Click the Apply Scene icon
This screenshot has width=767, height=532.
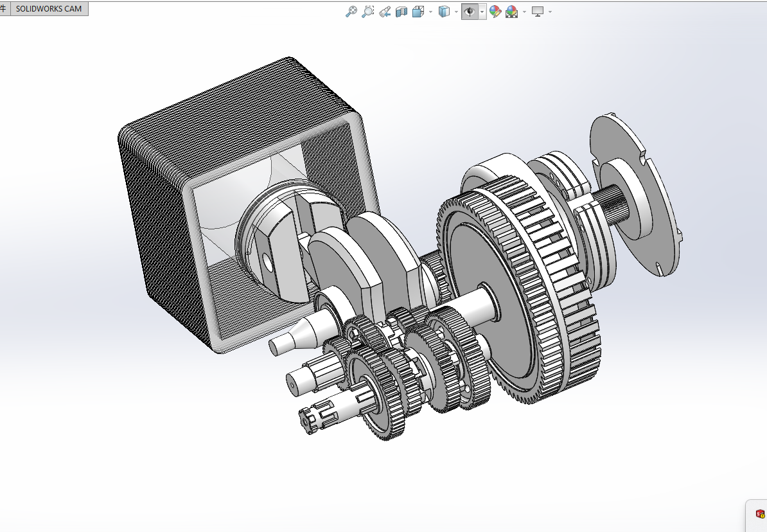[512, 12]
